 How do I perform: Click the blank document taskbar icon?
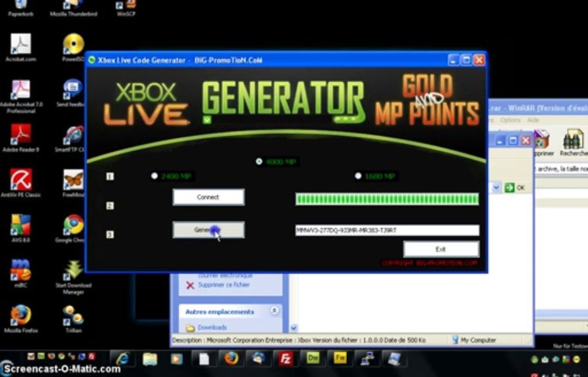[x=204, y=359]
